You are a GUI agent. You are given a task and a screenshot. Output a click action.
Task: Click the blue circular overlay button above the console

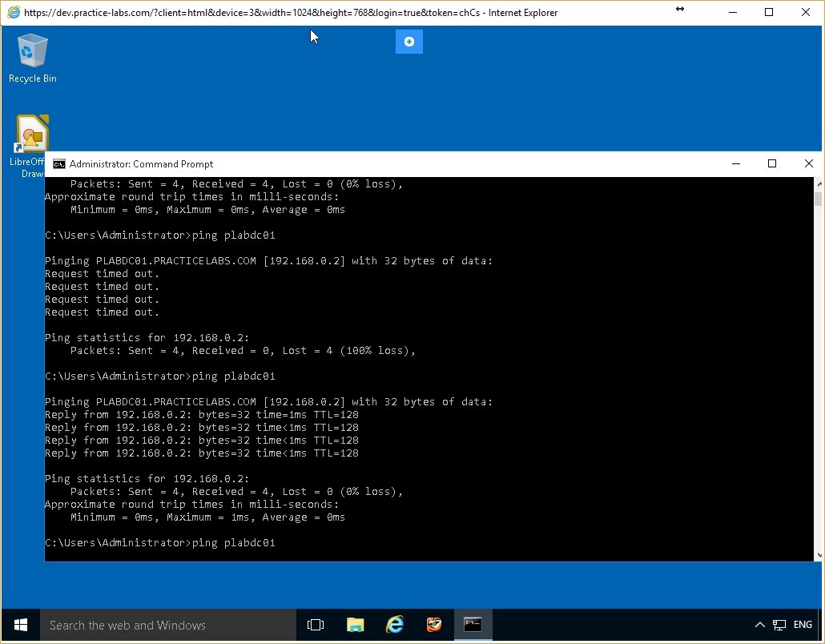pyautogui.click(x=408, y=42)
